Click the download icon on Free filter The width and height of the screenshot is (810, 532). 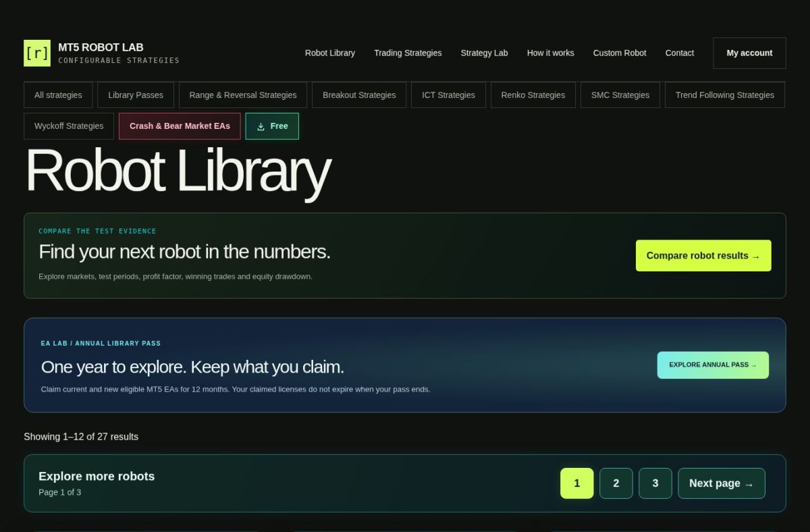(261, 126)
